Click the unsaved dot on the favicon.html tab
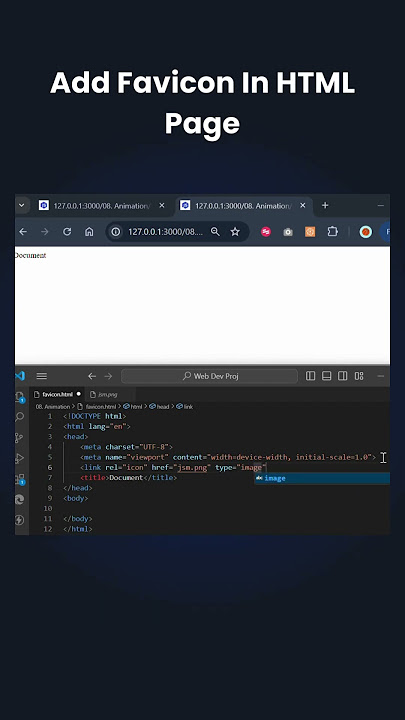This screenshot has height=720, width=405. [79, 394]
